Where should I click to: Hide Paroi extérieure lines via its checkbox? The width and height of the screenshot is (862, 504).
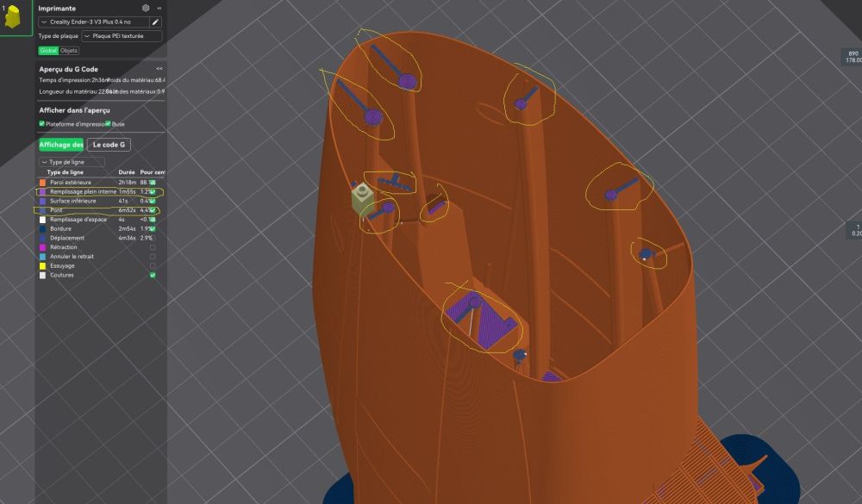153,183
